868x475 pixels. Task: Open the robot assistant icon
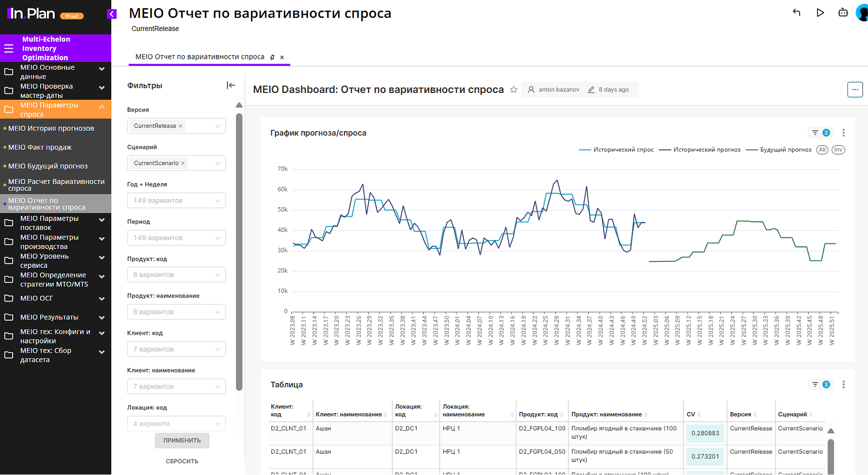click(843, 13)
